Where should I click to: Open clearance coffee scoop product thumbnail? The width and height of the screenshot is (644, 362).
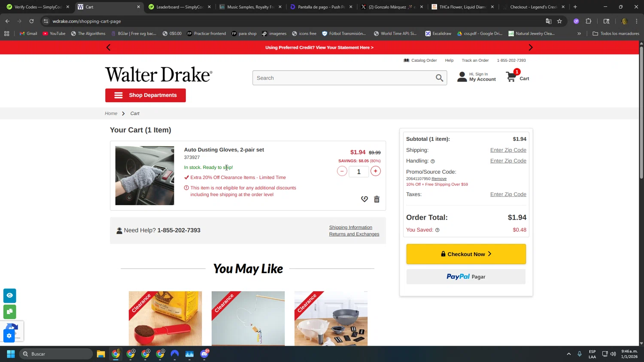[x=165, y=318]
